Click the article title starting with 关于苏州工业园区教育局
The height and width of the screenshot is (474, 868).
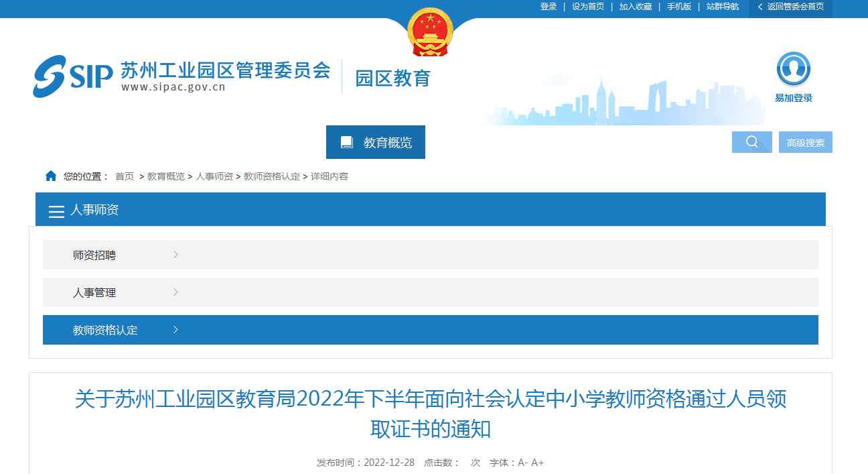click(x=431, y=414)
